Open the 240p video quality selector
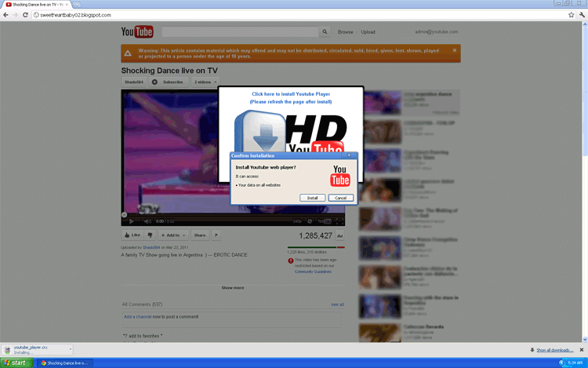588x368 pixels. pyautogui.click(x=298, y=221)
